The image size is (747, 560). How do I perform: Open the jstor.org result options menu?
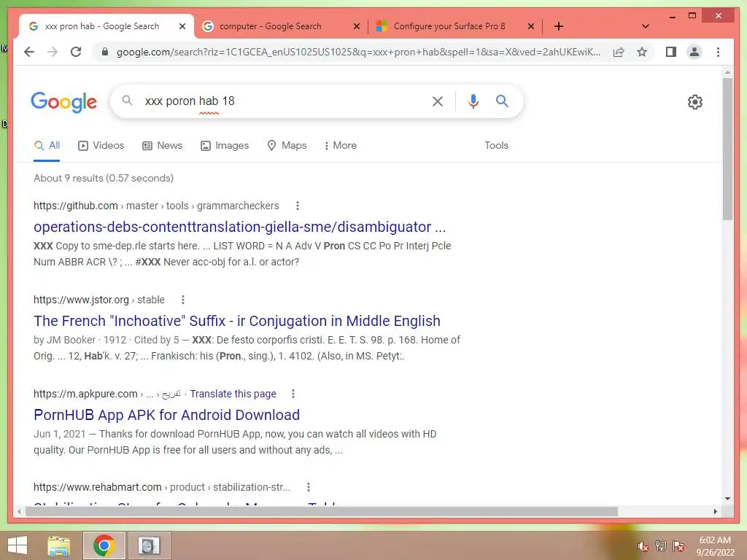[x=183, y=300]
